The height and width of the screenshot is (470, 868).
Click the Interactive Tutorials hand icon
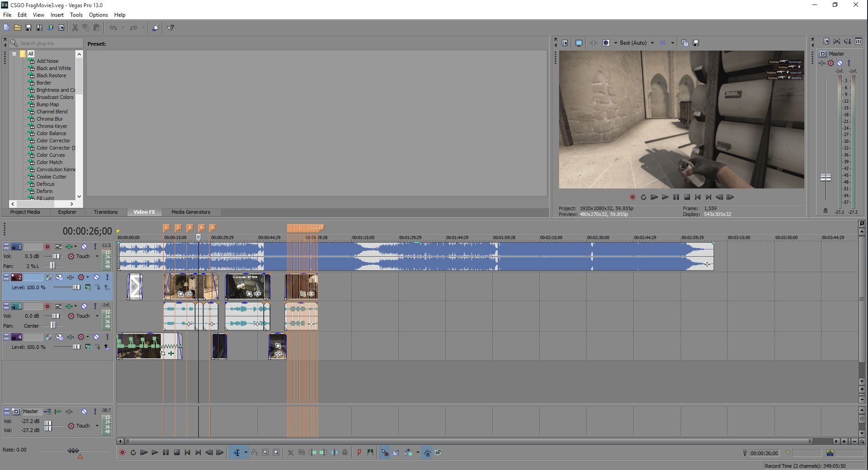tap(155, 28)
